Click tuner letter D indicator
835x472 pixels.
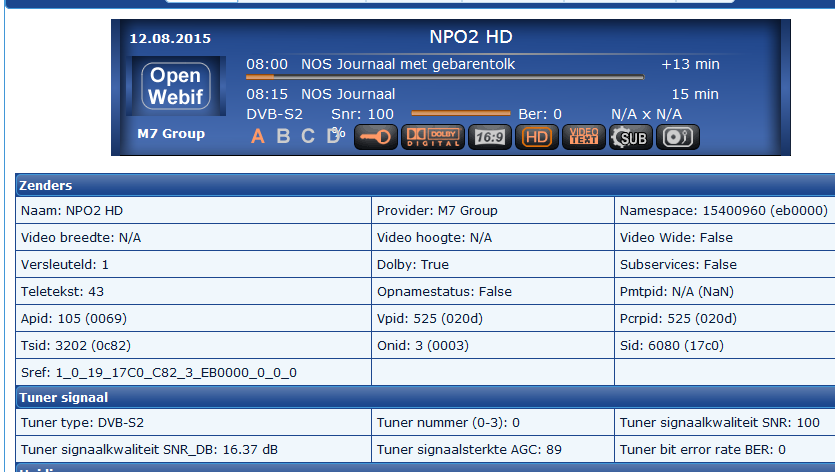click(x=335, y=135)
